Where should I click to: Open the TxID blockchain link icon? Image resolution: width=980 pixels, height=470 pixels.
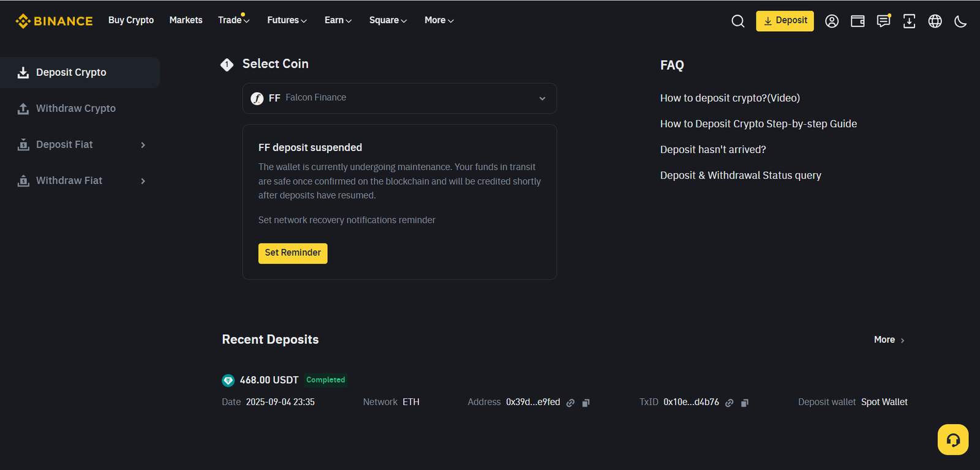(729, 403)
